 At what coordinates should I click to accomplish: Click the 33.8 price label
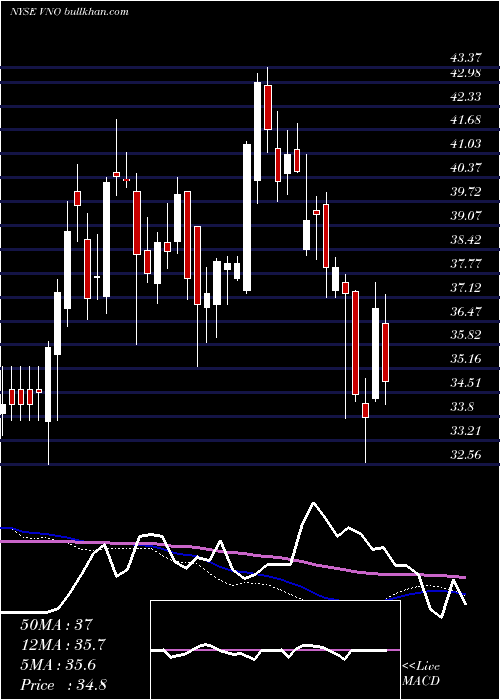coord(462,407)
